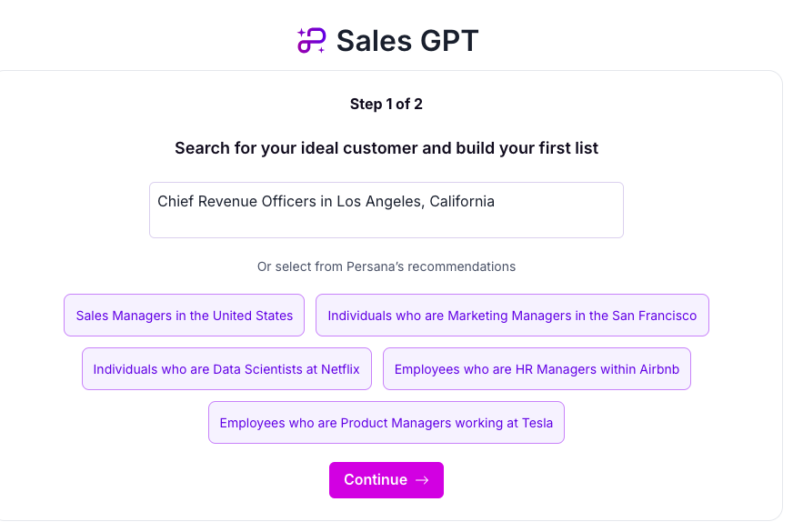Click the Continue button

tap(386, 480)
